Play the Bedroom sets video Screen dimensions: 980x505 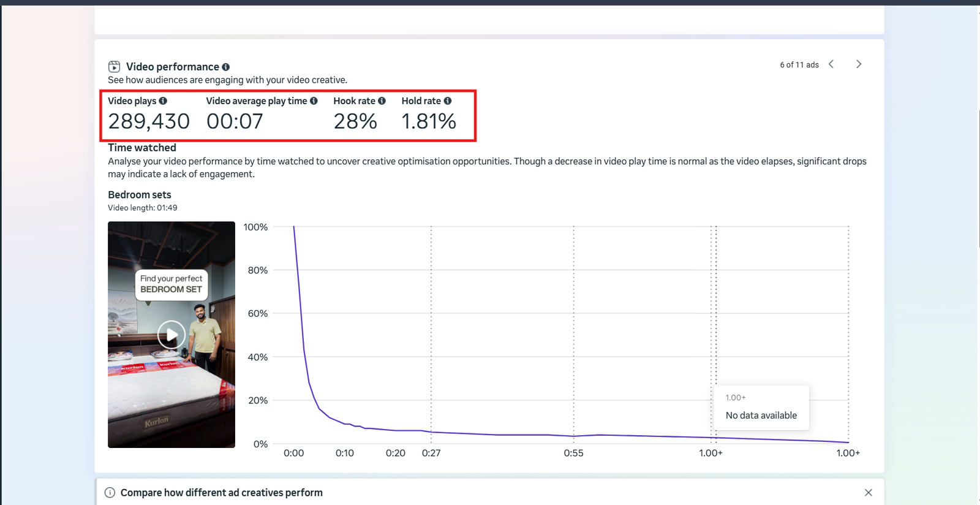click(x=171, y=335)
